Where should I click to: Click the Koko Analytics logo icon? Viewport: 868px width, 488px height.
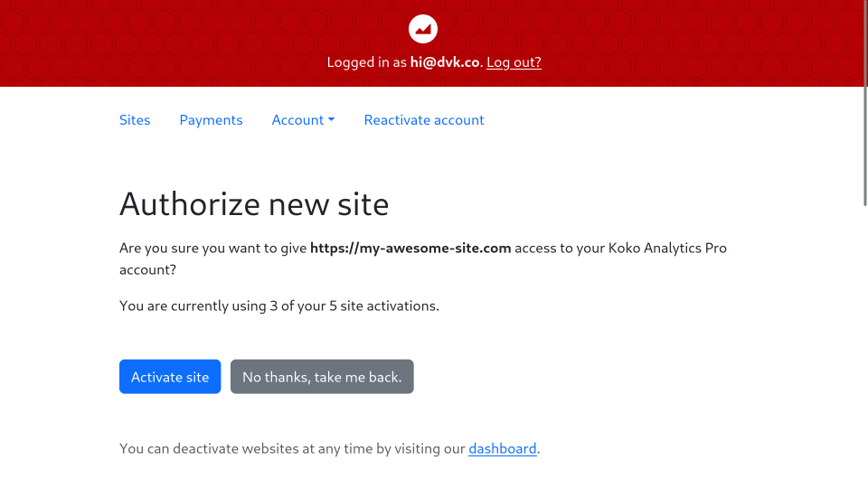423,28
